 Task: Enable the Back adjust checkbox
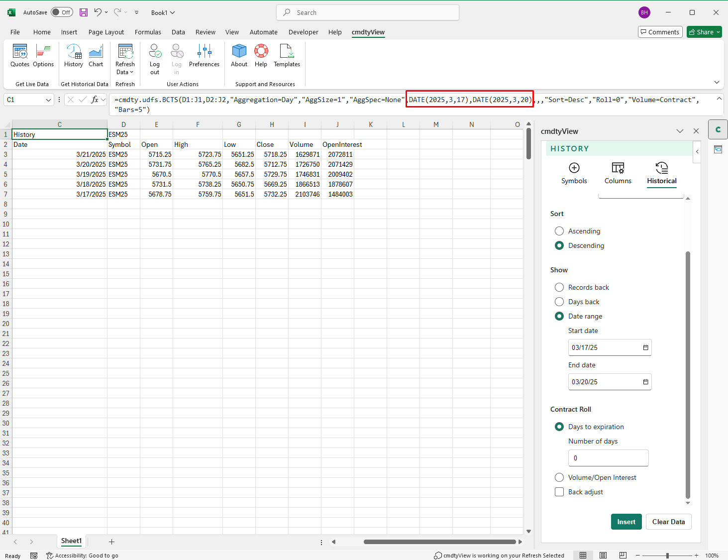point(559,492)
